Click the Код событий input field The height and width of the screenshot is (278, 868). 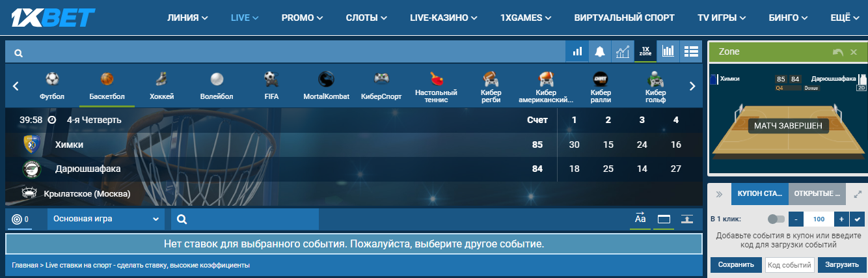(789, 264)
